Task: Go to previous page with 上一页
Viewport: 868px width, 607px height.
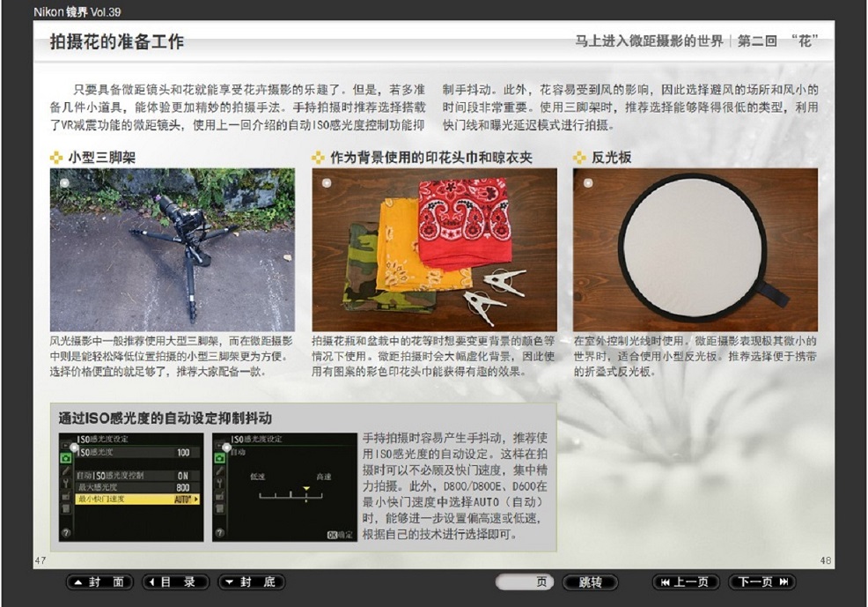Action: coord(685,582)
